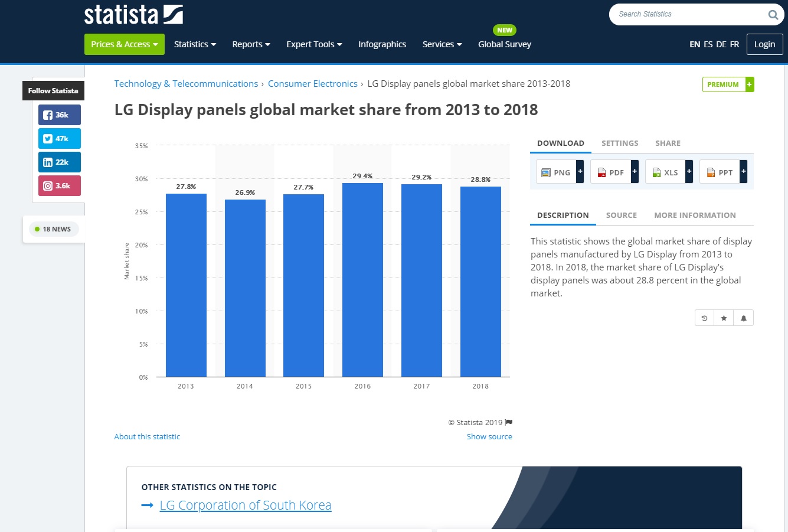
Task: Open Statista Facebook page 36k
Action: coord(60,115)
